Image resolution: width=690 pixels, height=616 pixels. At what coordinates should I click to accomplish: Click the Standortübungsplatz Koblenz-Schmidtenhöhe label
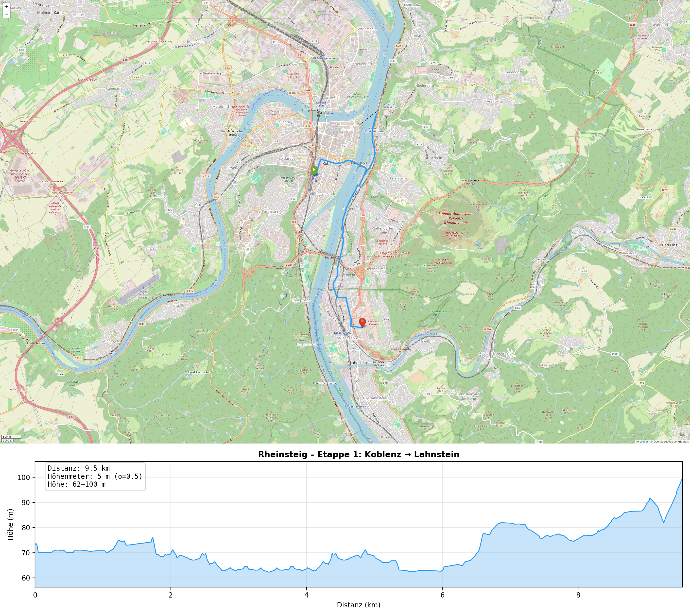pos(456,218)
